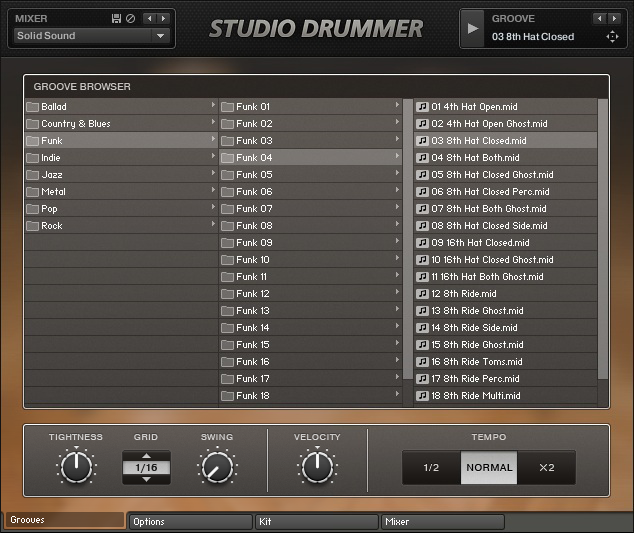Screen dimensions: 634x533
Task: Select 07 8th Hat Both Ghost.mid
Action: tap(505, 209)
